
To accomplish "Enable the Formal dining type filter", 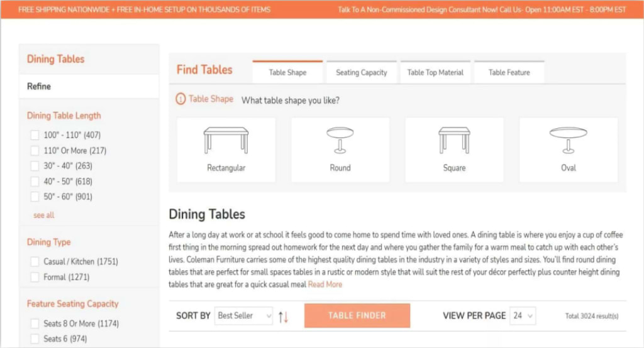I will (x=35, y=277).
